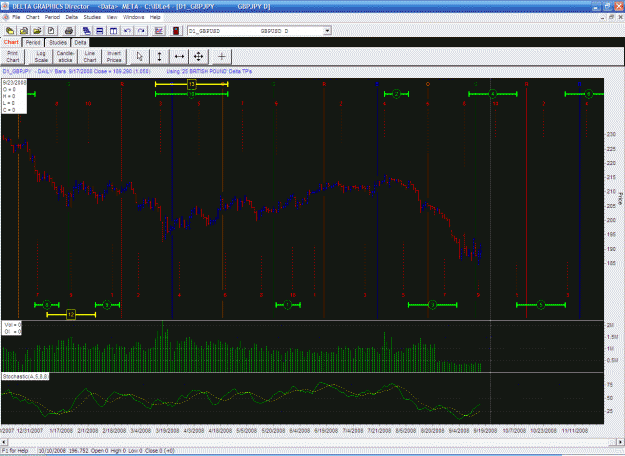Click the red exit door toolbar icon
The height and width of the screenshot is (456, 625).
(176, 31)
